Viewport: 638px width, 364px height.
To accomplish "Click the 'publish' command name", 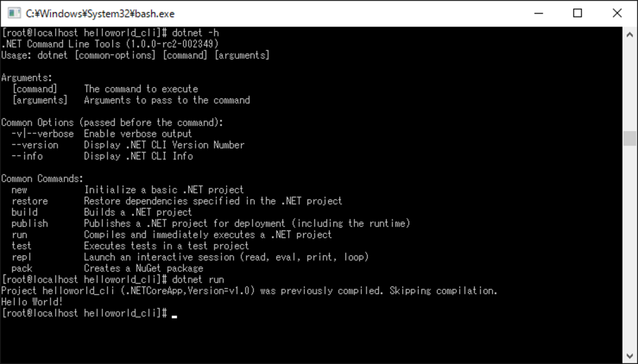I will pos(30,224).
